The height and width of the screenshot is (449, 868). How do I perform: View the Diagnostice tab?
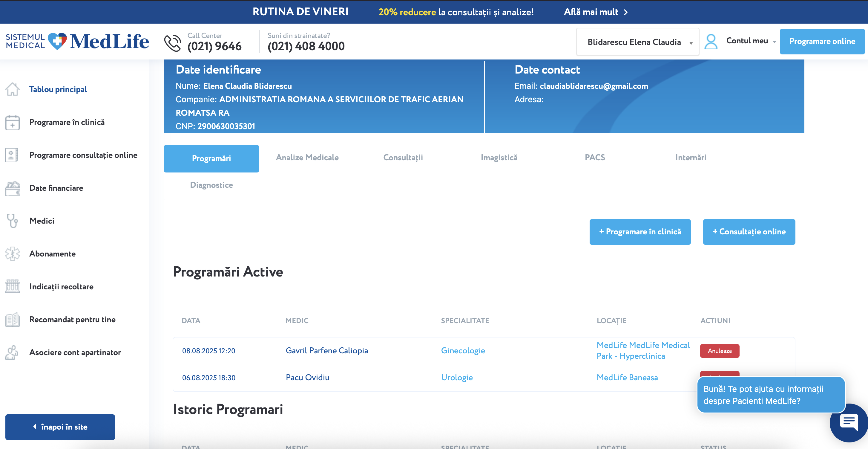tap(211, 185)
